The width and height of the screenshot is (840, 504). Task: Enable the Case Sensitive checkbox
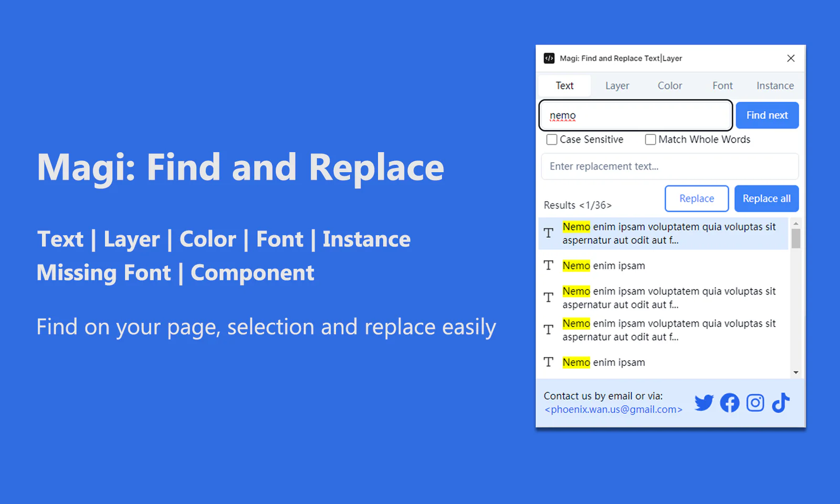click(x=552, y=140)
